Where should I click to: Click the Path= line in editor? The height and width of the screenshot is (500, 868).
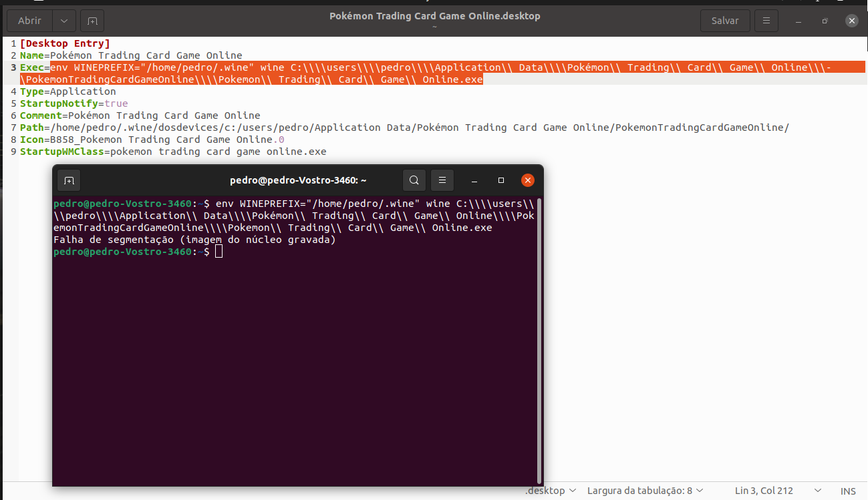tap(404, 128)
